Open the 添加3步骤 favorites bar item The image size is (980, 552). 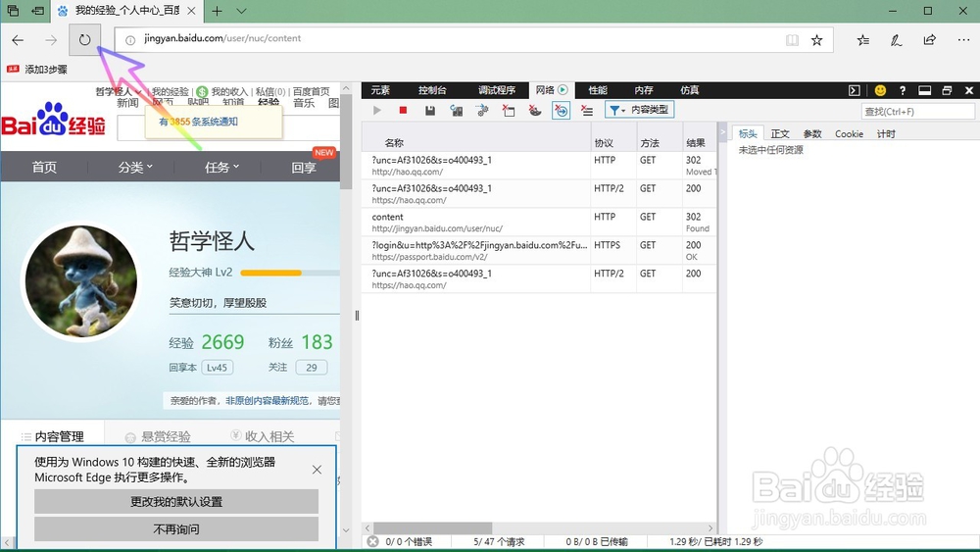[x=37, y=70]
